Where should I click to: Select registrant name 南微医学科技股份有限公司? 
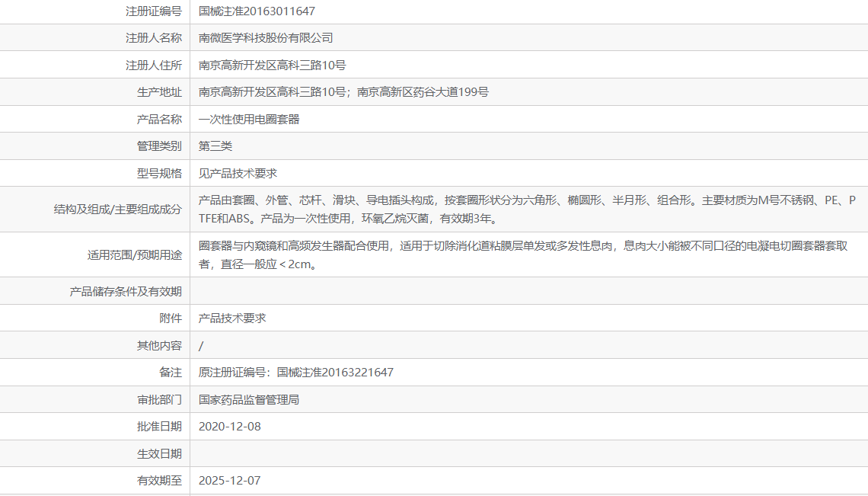tap(266, 37)
